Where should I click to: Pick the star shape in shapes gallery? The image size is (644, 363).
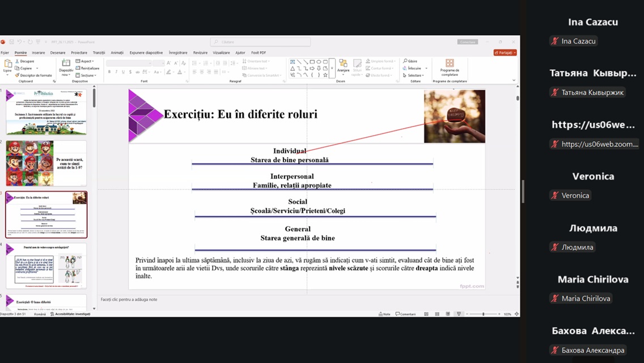click(325, 75)
